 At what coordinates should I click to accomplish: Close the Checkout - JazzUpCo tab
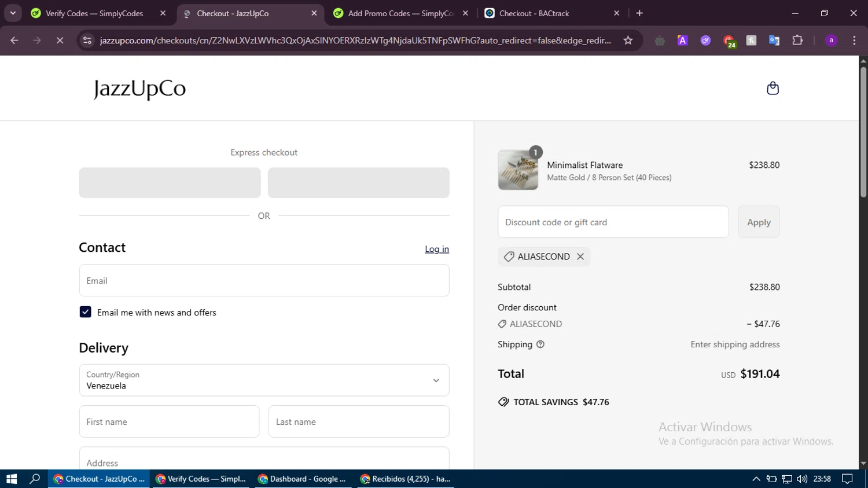[x=314, y=13]
